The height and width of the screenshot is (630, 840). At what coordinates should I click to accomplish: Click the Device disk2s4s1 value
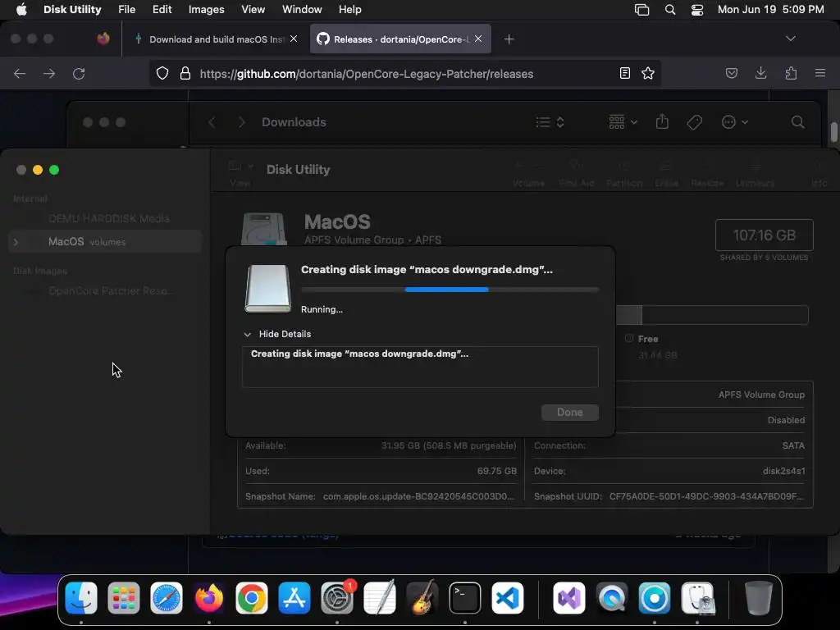pos(783,471)
